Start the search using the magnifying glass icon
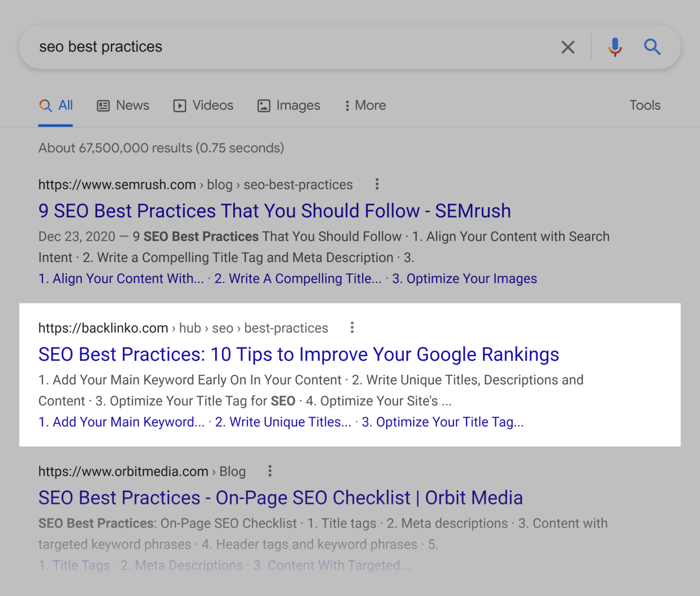This screenshot has height=596, width=700. coord(652,47)
